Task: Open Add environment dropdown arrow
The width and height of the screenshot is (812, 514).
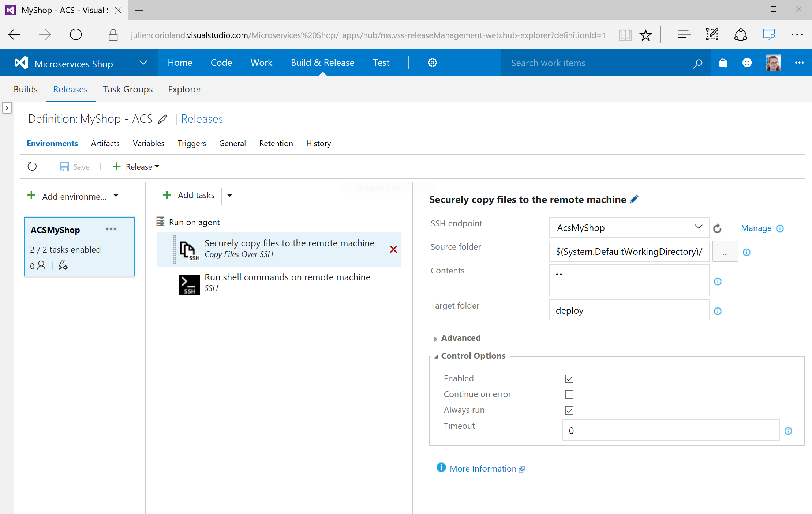Action: tap(116, 196)
